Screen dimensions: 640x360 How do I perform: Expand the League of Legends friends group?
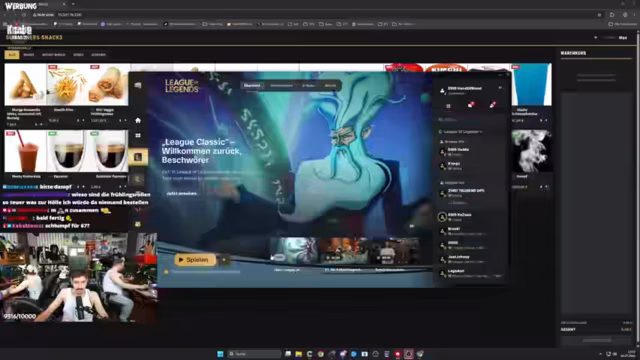(461, 132)
